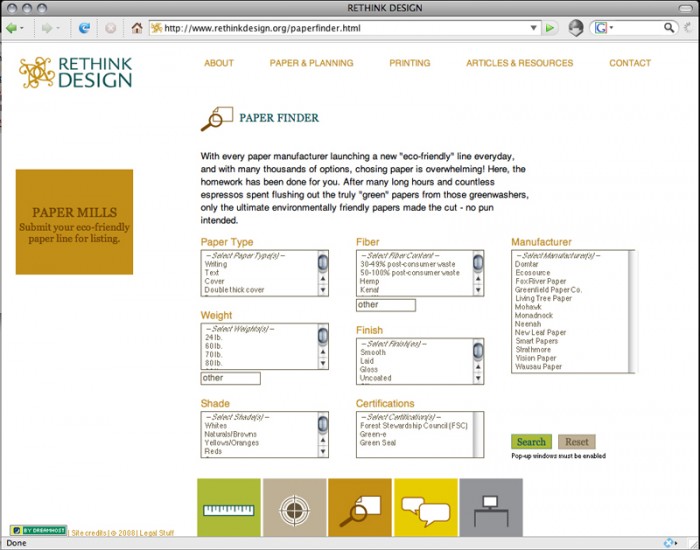Click the search magnifier in browser search box
This screenshot has width=700, height=550.
pos(669,28)
